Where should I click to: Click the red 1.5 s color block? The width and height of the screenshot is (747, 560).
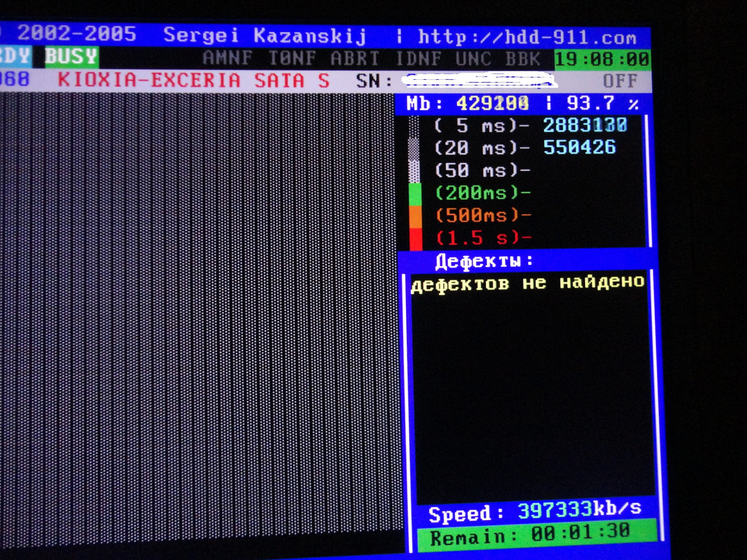pos(416,239)
